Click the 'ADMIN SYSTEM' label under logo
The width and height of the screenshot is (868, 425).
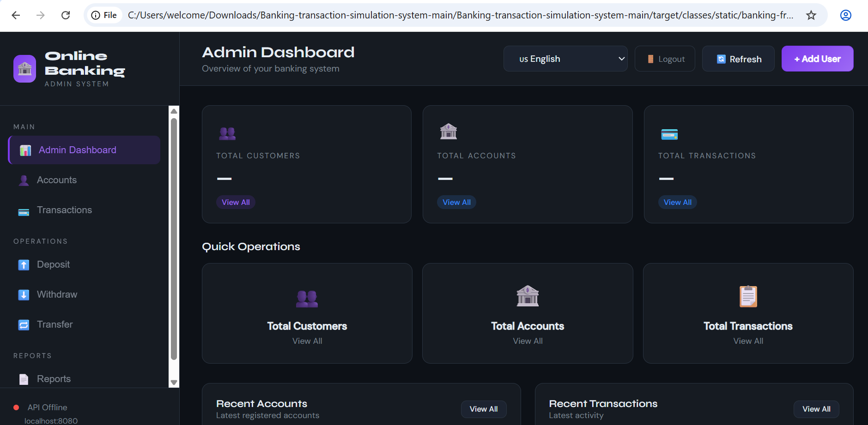click(x=77, y=84)
